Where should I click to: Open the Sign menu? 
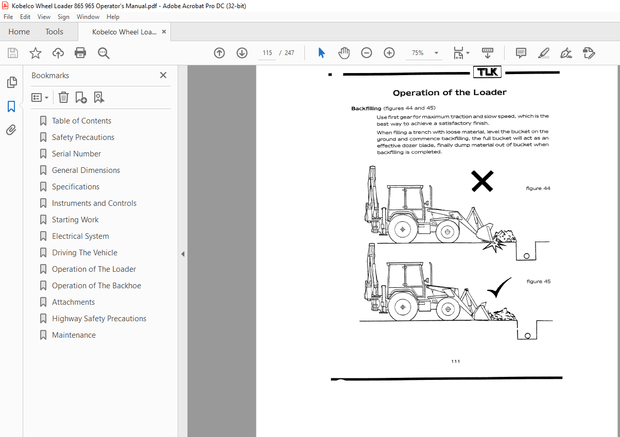click(x=63, y=17)
